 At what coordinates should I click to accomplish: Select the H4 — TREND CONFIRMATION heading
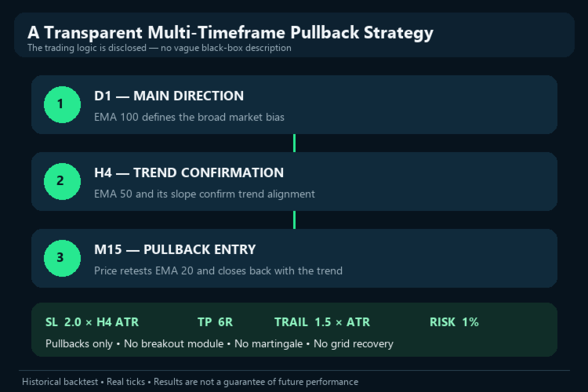(189, 173)
